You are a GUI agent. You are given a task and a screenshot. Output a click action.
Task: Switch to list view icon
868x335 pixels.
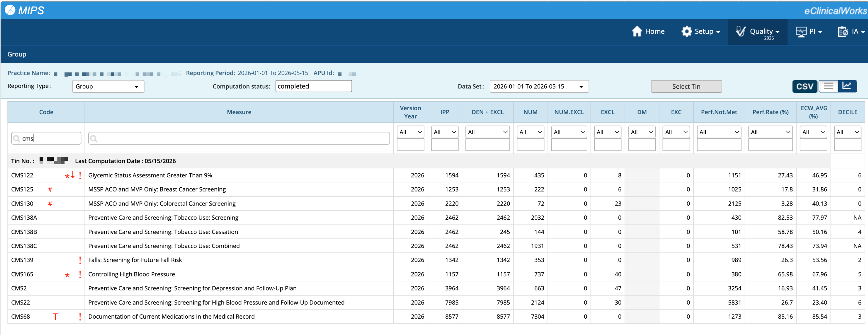pos(828,86)
